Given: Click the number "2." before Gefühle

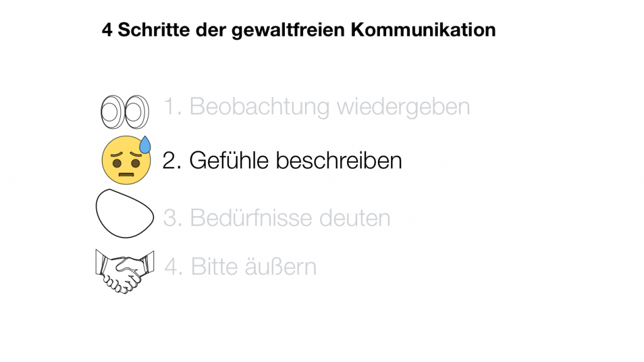Looking at the screenshot, I should [172, 160].
